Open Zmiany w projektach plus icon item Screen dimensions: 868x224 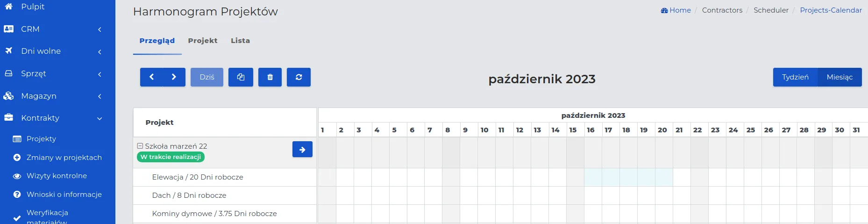click(x=17, y=158)
